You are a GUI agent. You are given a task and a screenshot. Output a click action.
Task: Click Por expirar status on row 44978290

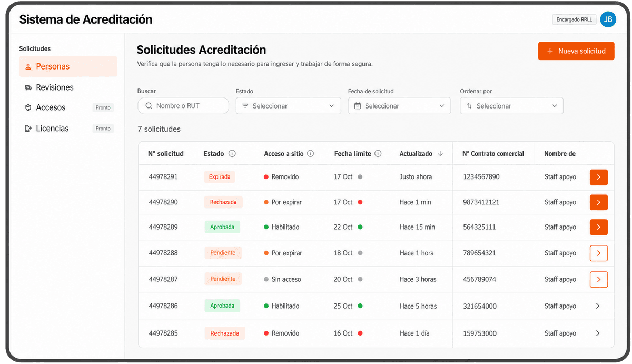tap(283, 202)
